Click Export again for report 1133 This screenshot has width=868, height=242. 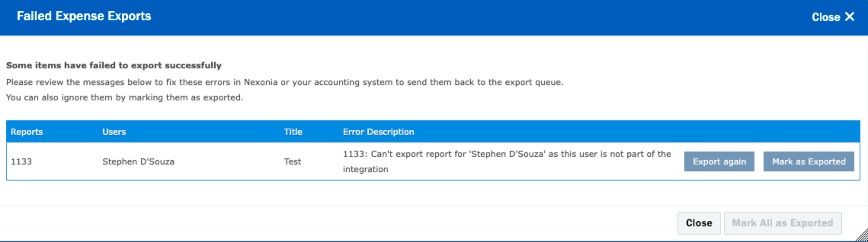719,161
